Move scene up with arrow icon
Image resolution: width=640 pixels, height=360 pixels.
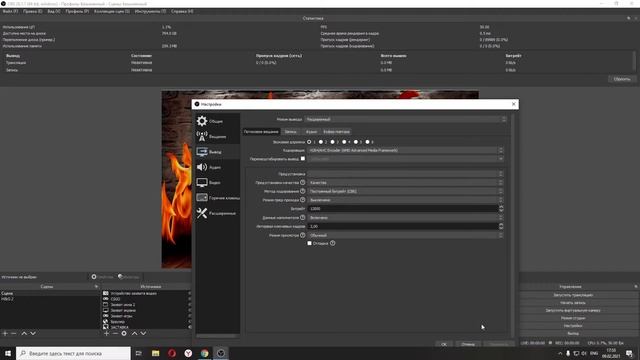click(x=24, y=333)
